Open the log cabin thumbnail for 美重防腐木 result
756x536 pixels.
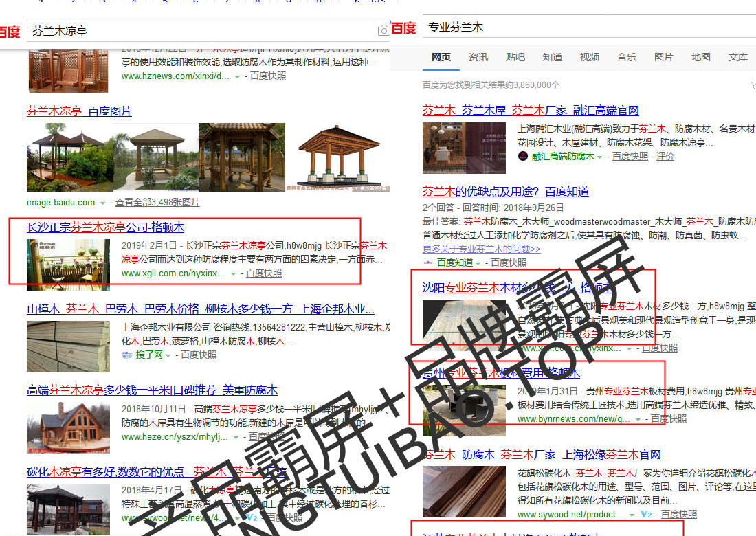69,428
